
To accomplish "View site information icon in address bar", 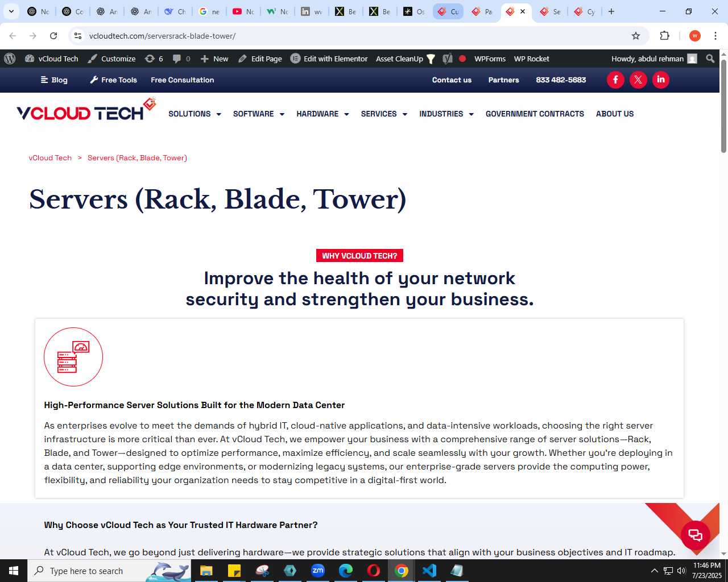I will (x=78, y=36).
